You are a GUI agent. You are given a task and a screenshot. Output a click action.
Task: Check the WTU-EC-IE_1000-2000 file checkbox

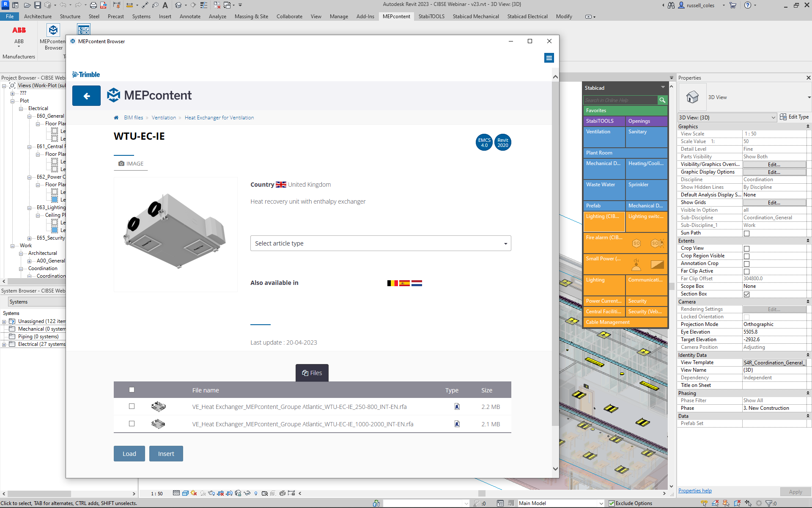[x=132, y=424]
